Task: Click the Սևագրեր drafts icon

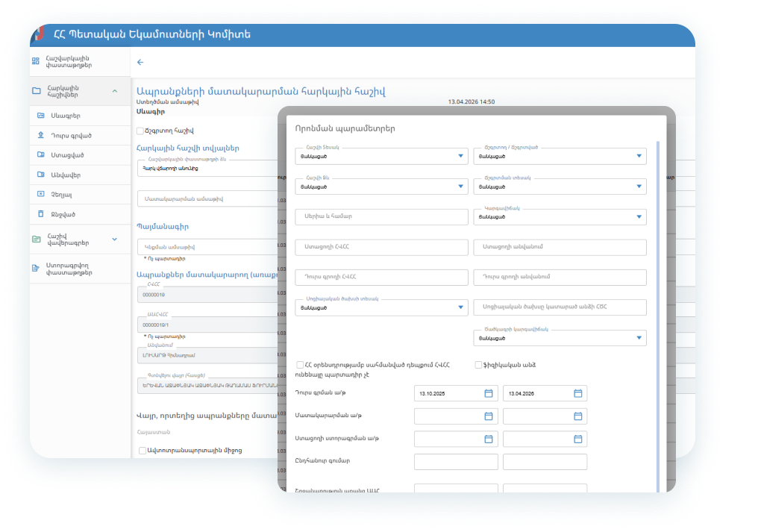Action: point(40,116)
